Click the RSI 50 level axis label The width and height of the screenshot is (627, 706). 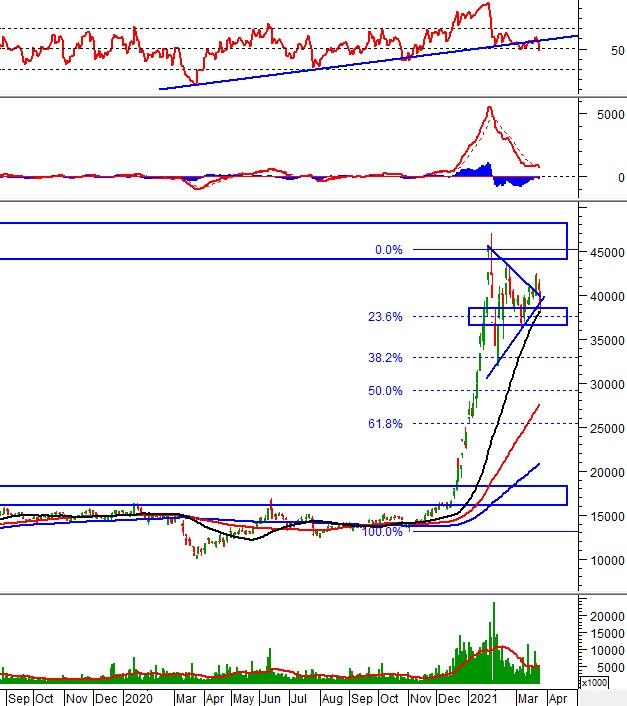point(618,51)
